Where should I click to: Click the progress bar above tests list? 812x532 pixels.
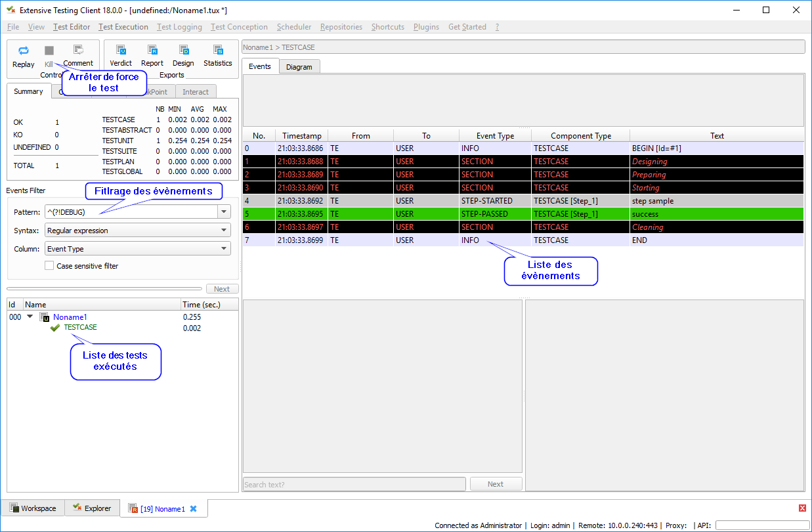click(x=104, y=289)
